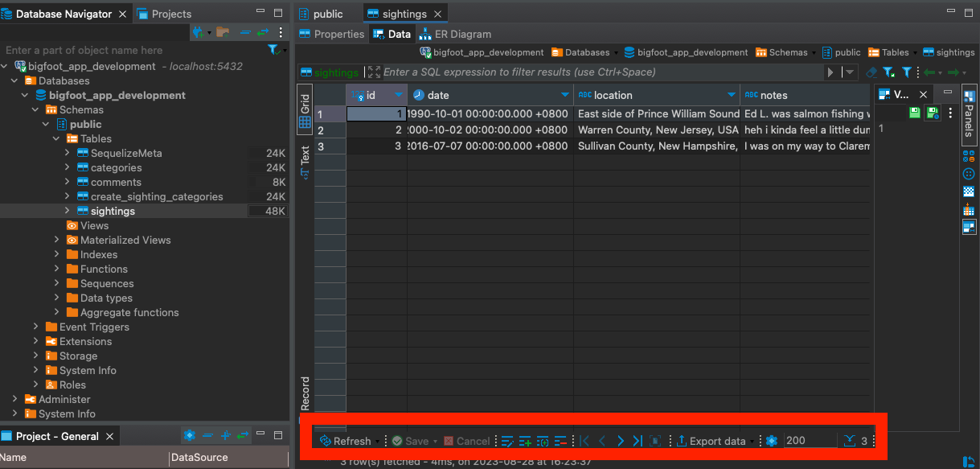This screenshot has width=980, height=469.
Task: Click the next row arrow icon
Action: coord(620,441)
